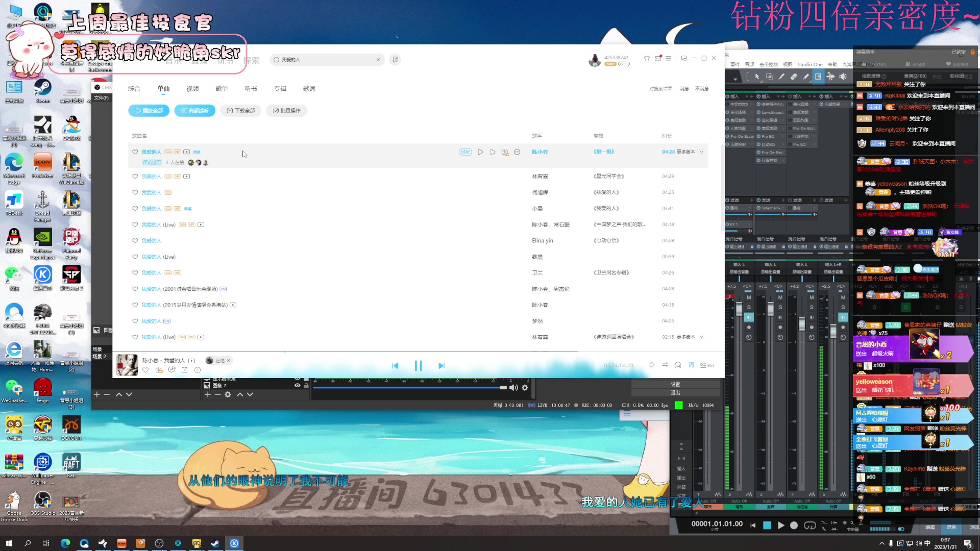Go to the previous track
The image size is (980, 551).
pyautogui.click(x=395, y=366)
